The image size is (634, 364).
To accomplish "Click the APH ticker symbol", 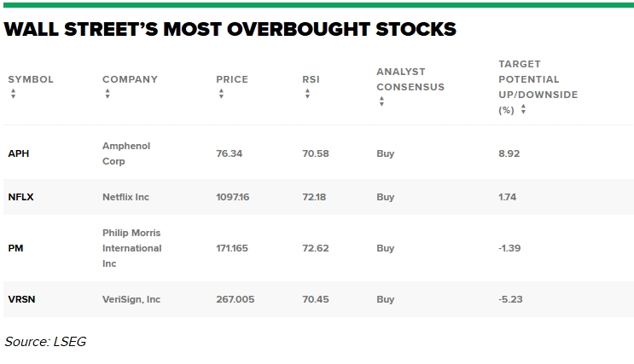I will (x=19, y=153).
